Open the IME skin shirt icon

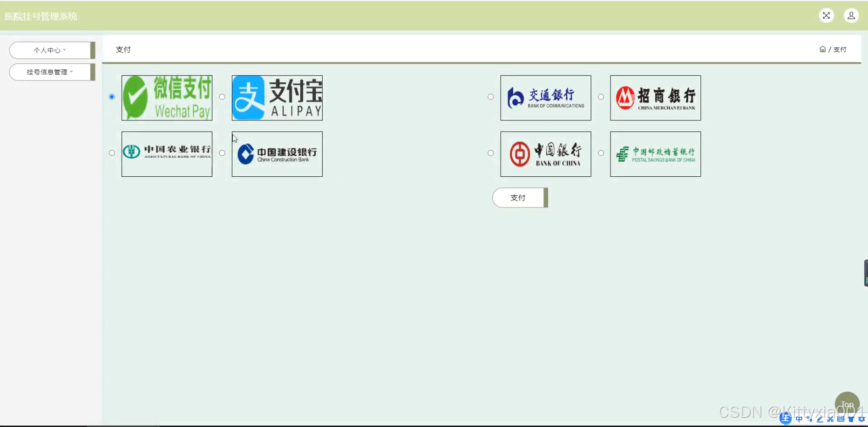[x=851, y=419]
